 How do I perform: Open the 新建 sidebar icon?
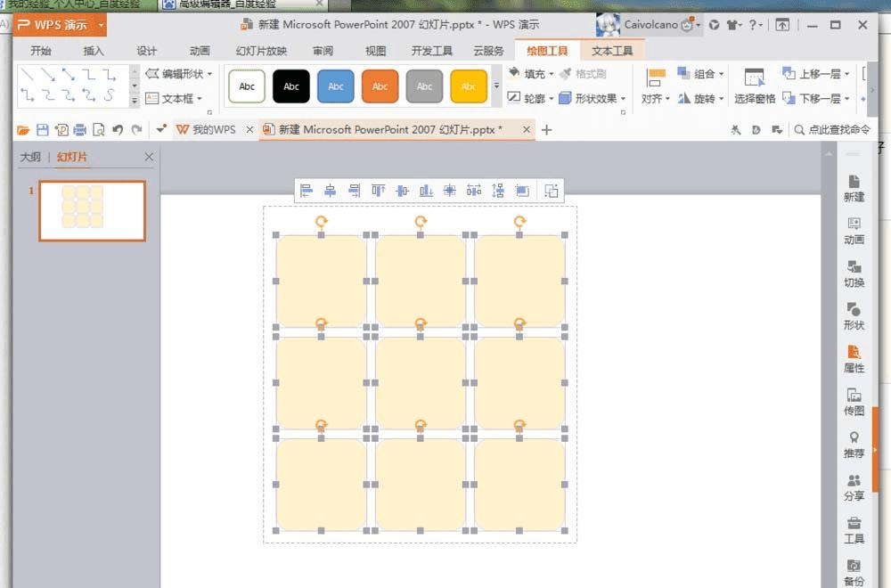tap(854, 189)
